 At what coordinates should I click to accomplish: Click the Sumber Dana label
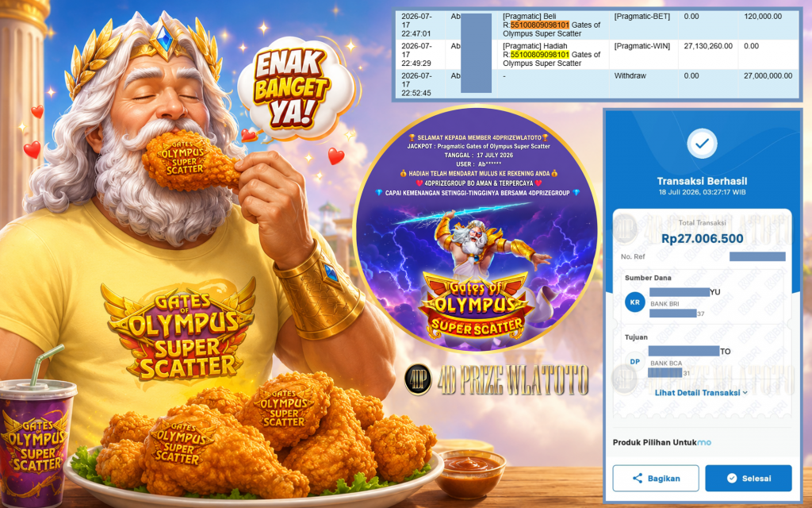[x=648, y=278]
